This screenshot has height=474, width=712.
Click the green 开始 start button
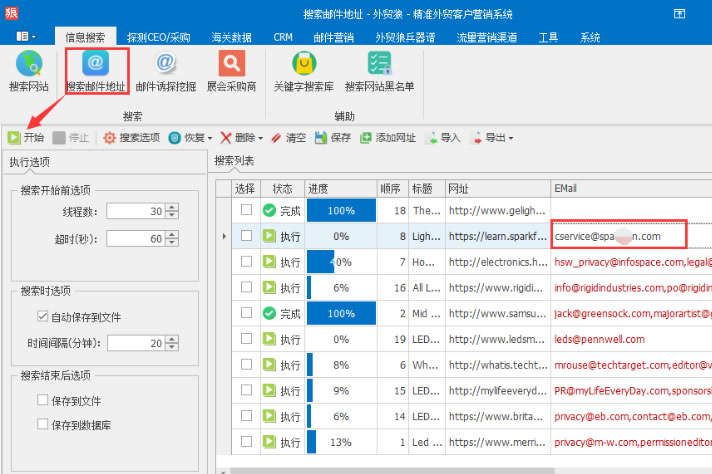(x=26, y=137)
